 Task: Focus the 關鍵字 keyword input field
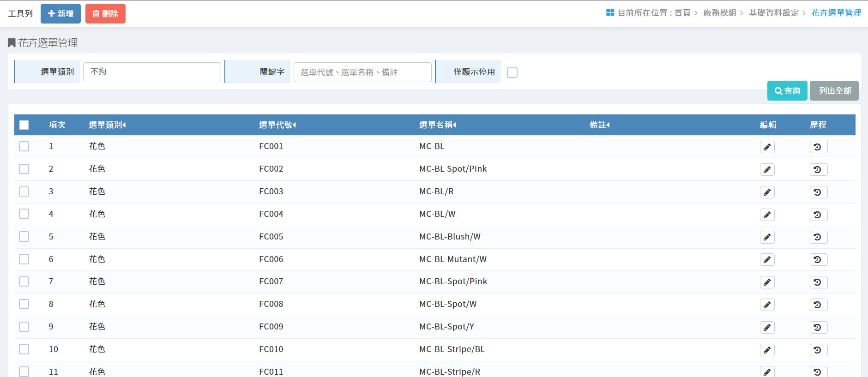(x=362, y=72)
